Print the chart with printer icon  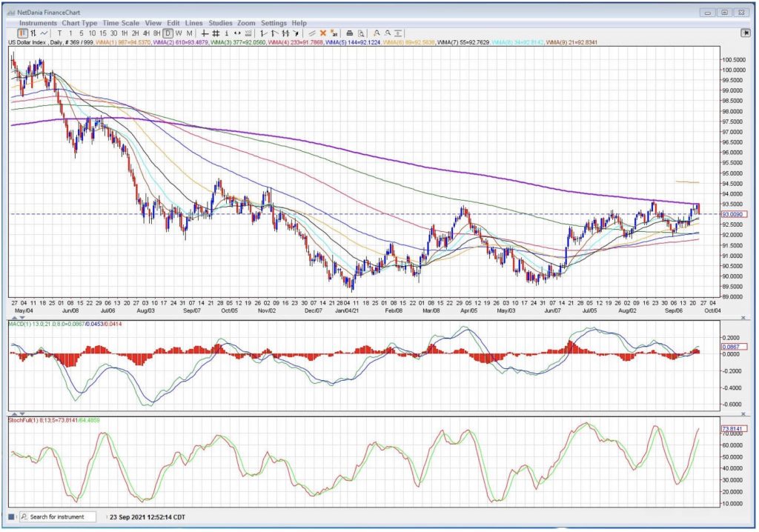coord(350,33)
